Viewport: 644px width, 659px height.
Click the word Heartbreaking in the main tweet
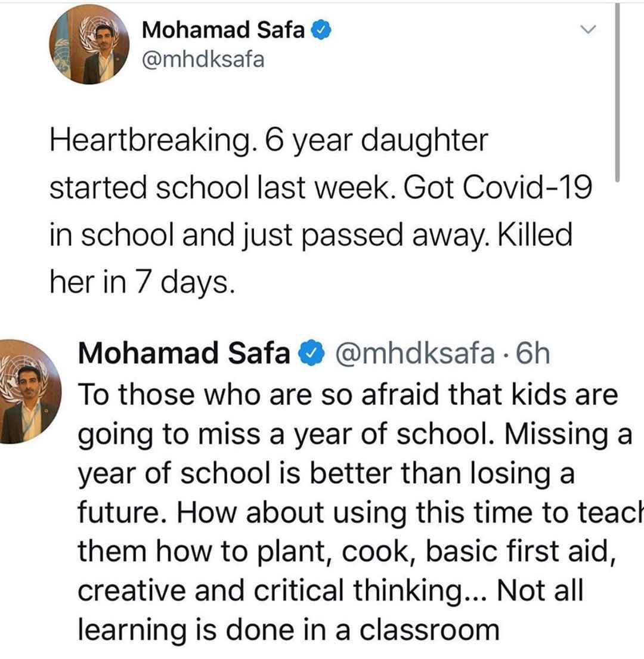(x=153, y=140)
